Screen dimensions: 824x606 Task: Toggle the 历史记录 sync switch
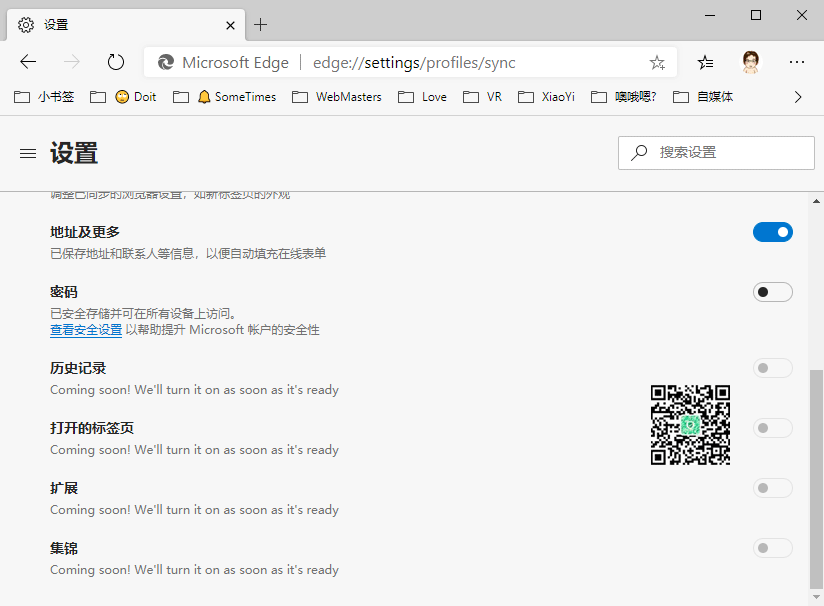click(772, 368)
